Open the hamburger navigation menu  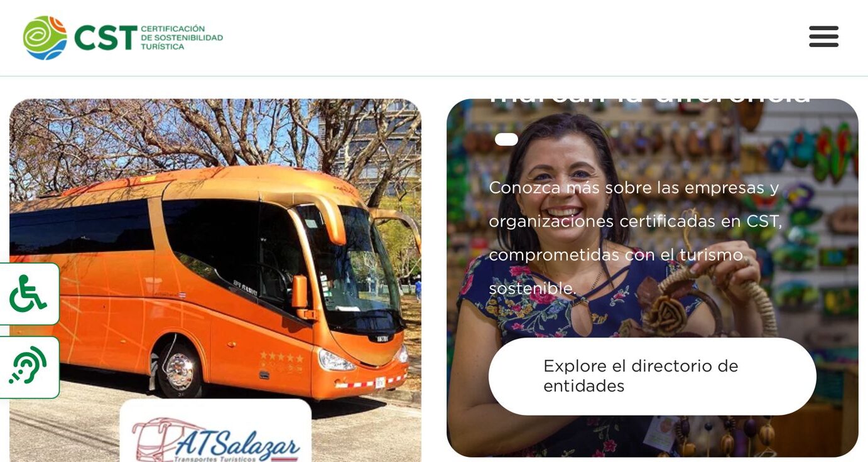(823, 36)
